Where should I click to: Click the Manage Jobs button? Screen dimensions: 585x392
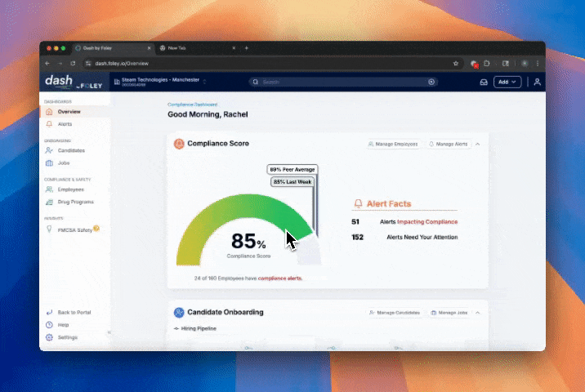tap(449, 312)
